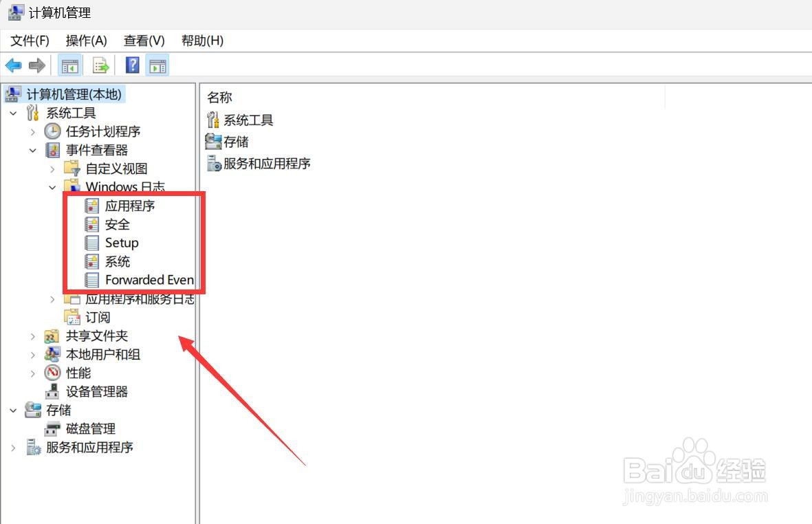Click the 自定义视图 filter folder icon
This screenshot has height=524, width=812.
pyautogui.click(x=72, y=168)
